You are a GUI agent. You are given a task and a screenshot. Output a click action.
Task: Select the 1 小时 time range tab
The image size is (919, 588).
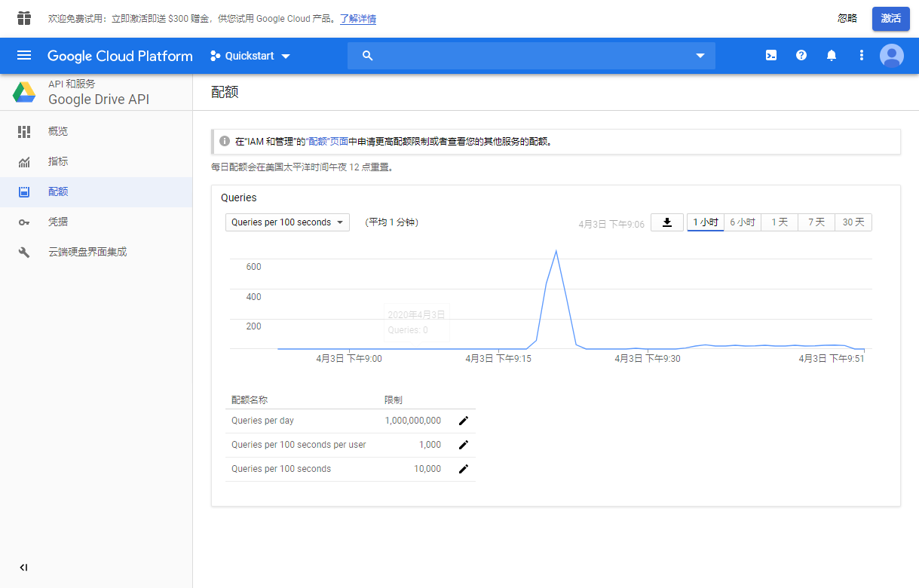pyautogui.click(x=706, y=222)
